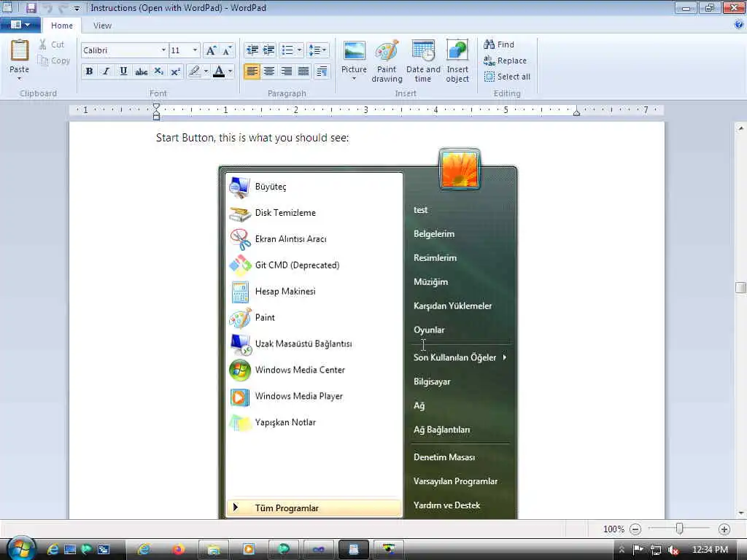
Task: Click the bullet list icon
Action: pos(287,50)
